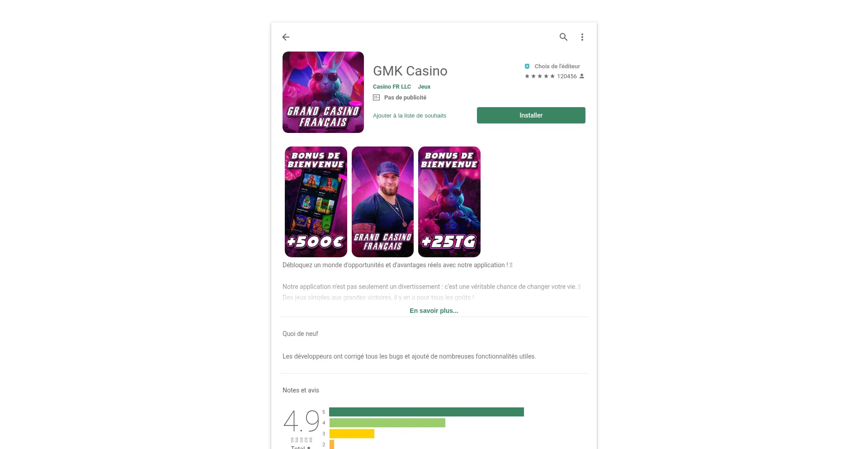Open the +25TG rabbit bonus screenshot
The width and height of the screenshot is (868, 449).
(x=449, y=202)
